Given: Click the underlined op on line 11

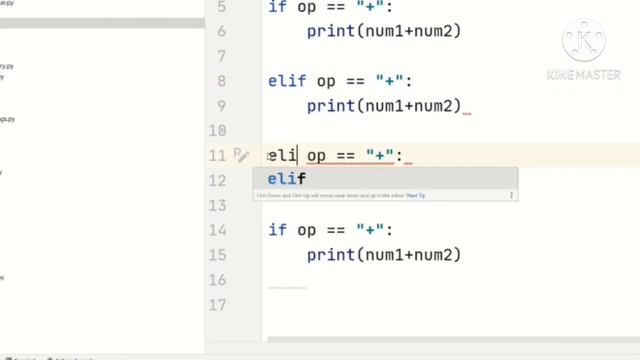Looking at the screenshot, I should click(x=316, y=156).
